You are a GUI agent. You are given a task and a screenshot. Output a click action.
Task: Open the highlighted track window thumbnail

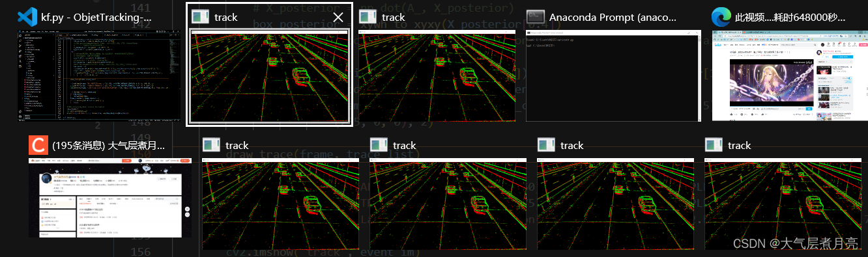270,77
